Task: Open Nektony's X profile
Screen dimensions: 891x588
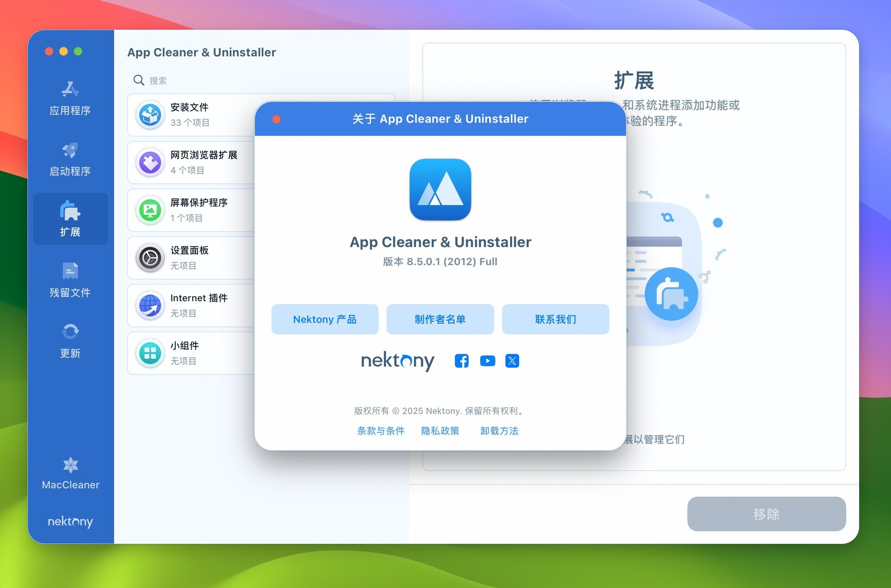Action: tap(512, 361)
